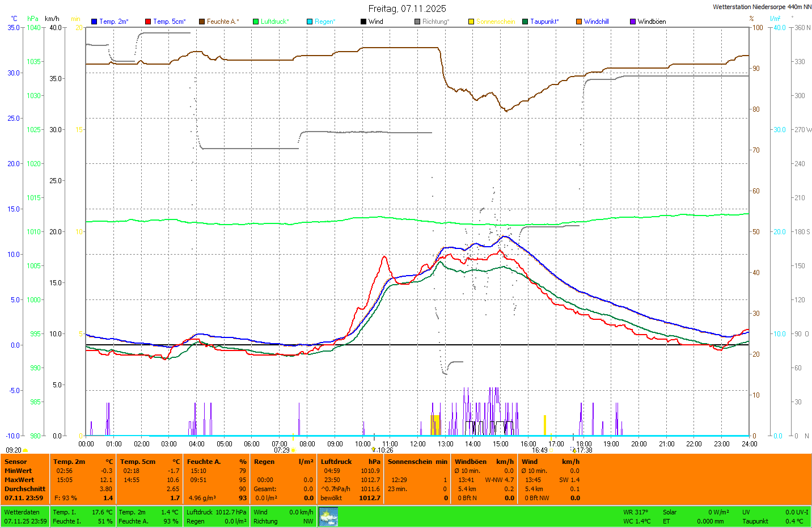
Task: Click the arrow marker beside 10:26
Action: (373, 450)
